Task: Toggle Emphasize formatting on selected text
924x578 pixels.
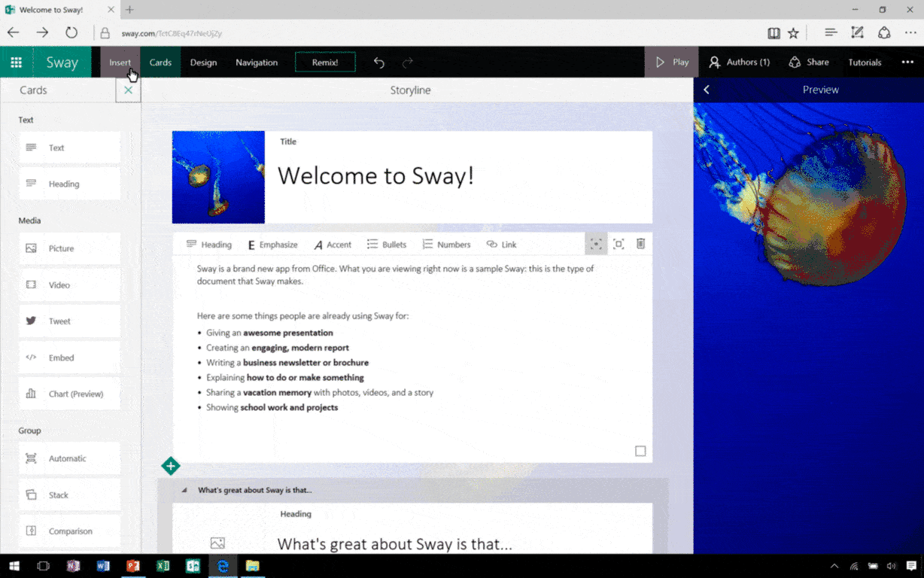Action: (272, 244)
